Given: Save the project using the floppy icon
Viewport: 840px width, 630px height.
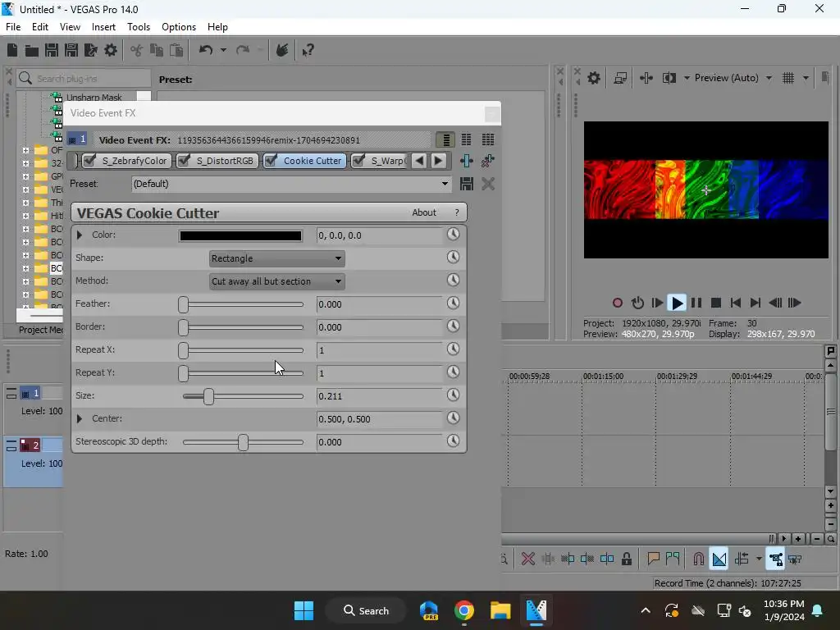Looking at the screenshot, I should click(52, 50).
